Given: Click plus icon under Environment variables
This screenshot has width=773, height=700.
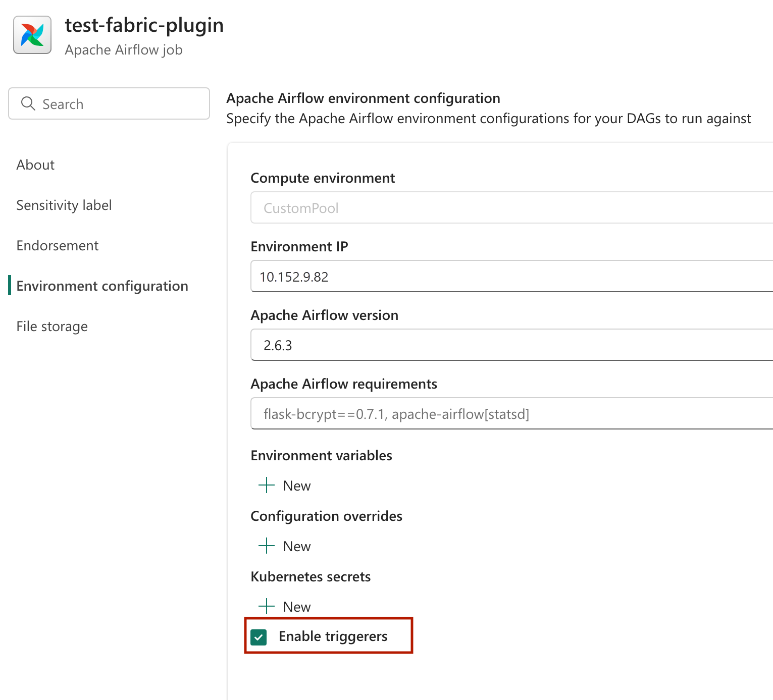Looking at the screenshot, I should pos(266,486).
